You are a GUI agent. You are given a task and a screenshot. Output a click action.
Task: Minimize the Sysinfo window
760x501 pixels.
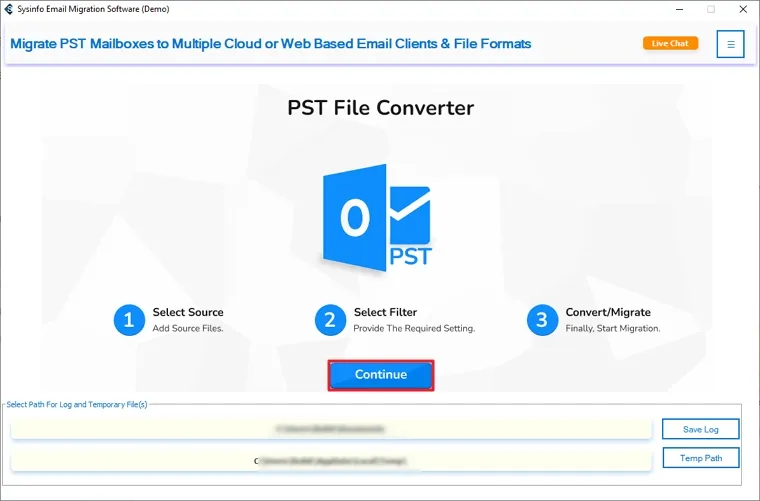point(680,9)
